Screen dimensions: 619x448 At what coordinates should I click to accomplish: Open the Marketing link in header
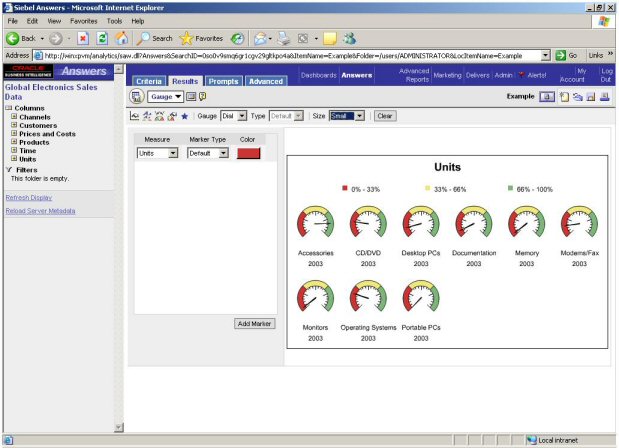point(447,75)
